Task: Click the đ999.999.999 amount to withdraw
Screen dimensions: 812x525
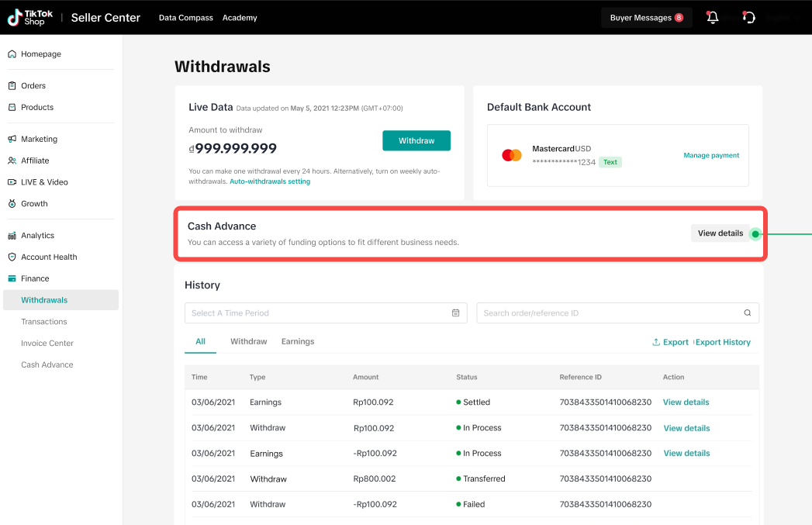Action: pos(233,149)
